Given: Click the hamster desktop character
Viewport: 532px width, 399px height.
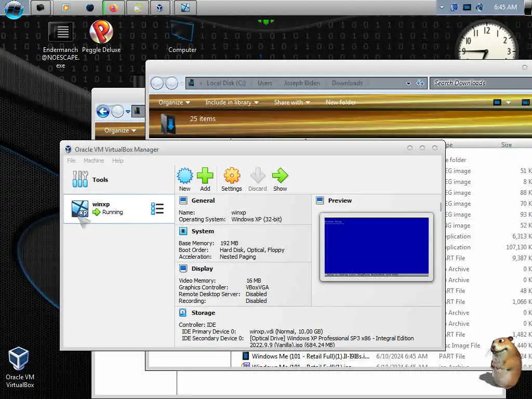Looking at the screenshot, I should (x=502, y=362).
